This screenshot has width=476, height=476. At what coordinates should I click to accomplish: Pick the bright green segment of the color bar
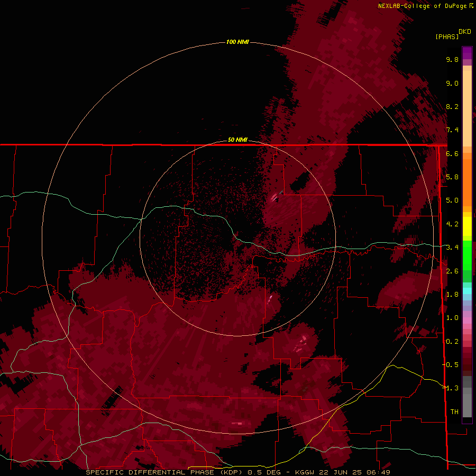(467, 255)
